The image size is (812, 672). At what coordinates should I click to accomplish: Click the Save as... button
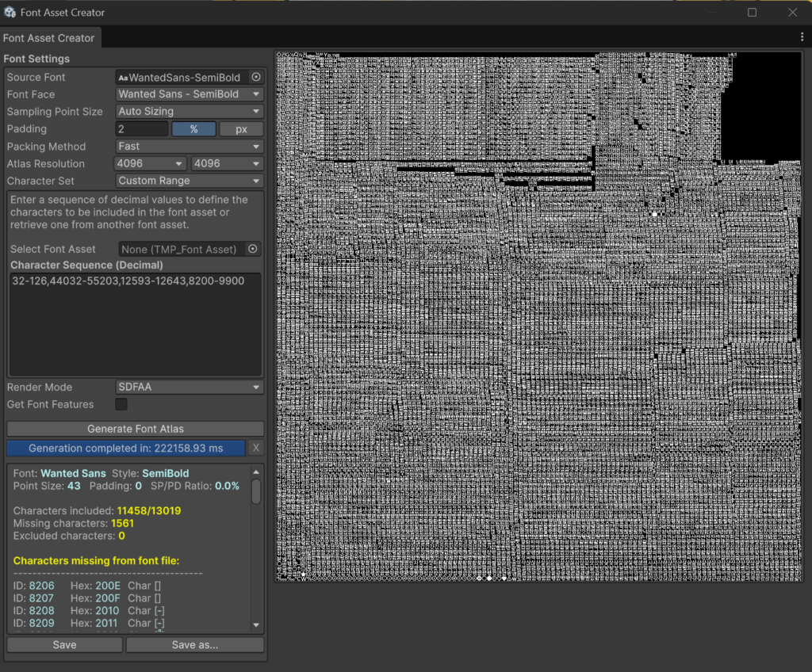pos(194,645)
